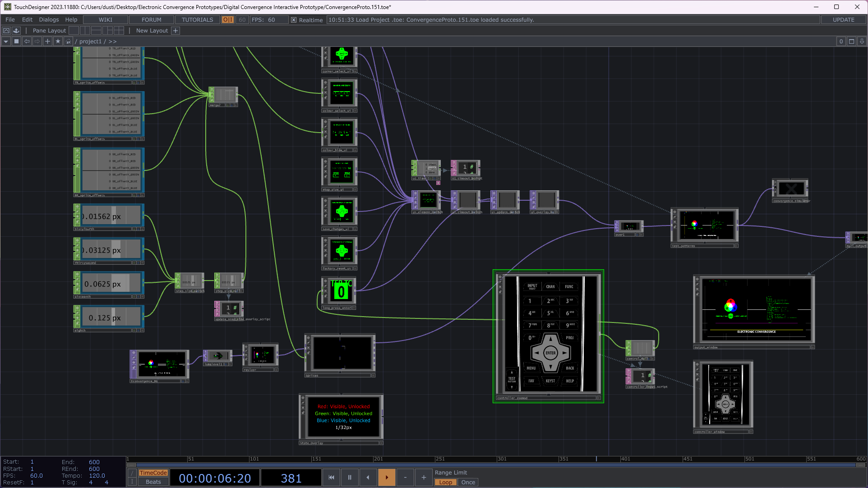Image resolution: width=868 pixels, height=488 pixels.
Task: Click the TUTORIALS button
Action: point(197,20)
